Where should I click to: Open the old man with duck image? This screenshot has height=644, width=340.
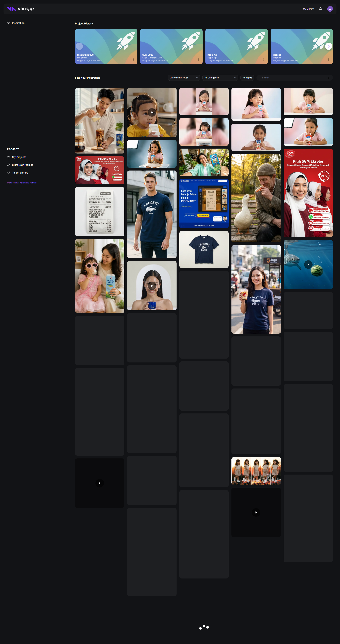click(x=256, y=198)
